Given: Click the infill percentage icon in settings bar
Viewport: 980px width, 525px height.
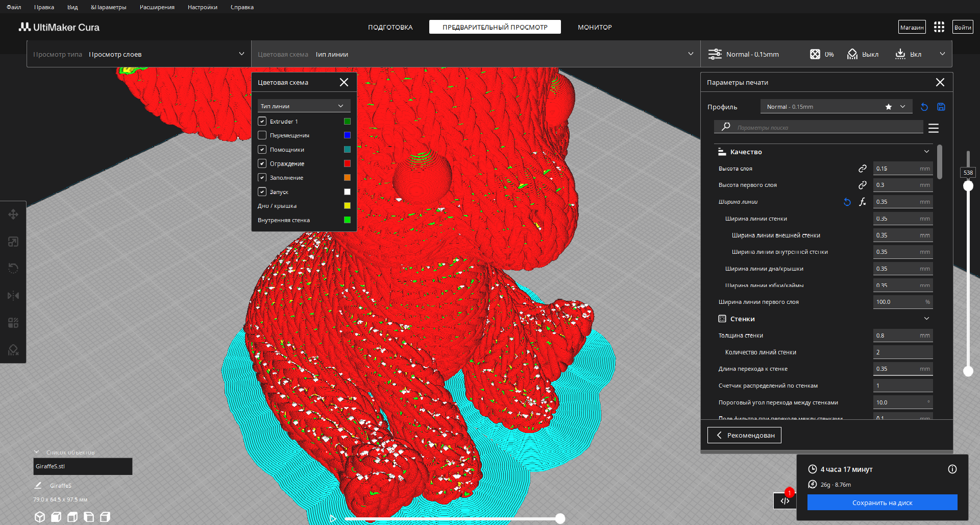Looking at the screenshot, I should tap(815, 54).
